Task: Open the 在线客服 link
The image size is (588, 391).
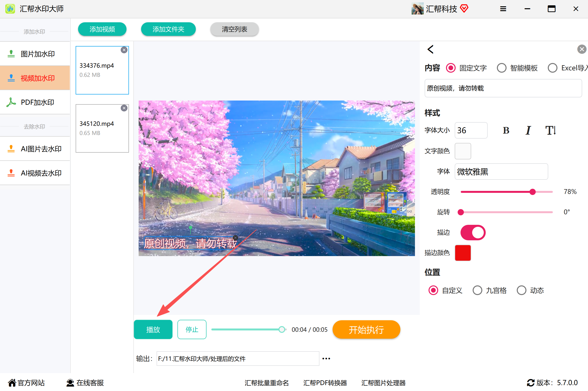Action: click(85, 383)
